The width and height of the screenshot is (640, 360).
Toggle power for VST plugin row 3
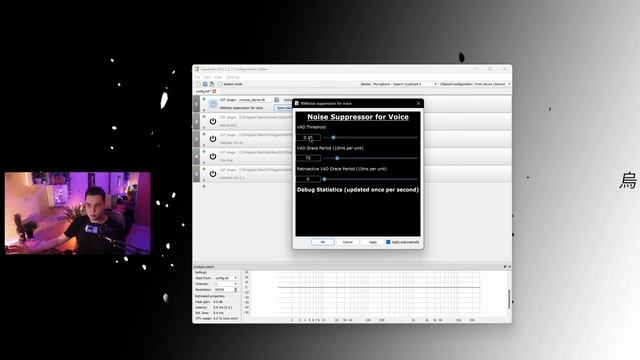pos(213,139)
